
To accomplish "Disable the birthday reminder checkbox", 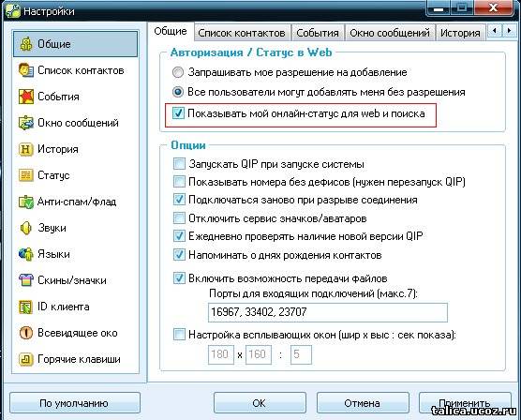I will pyautogui.click(x=179, y=255).
